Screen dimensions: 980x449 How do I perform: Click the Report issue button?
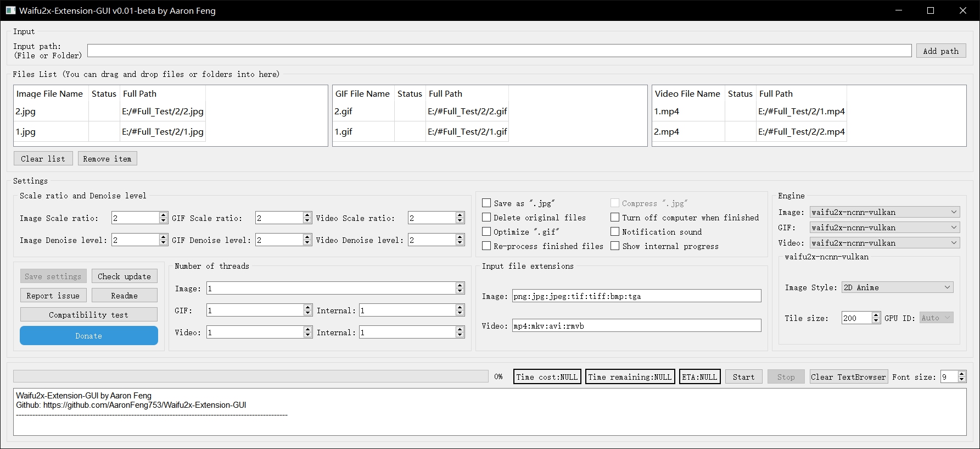point(53,296)
